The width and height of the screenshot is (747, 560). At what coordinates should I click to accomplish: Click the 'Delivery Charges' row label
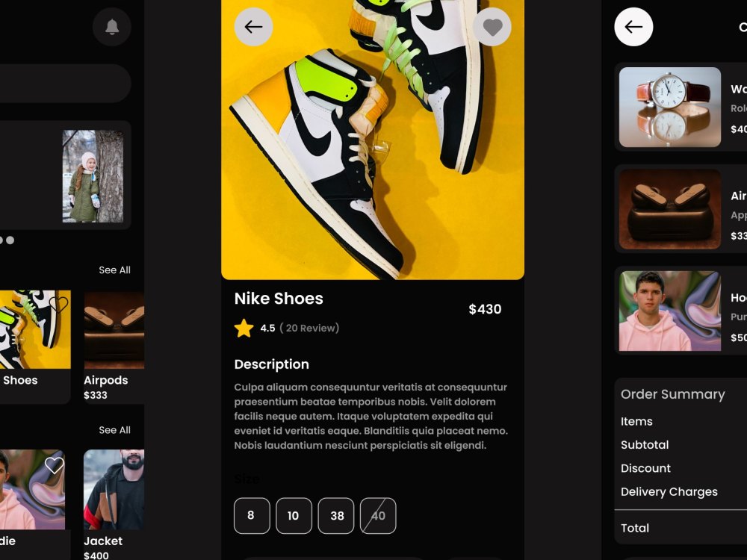pyautogui.click(x=669, y=492)
